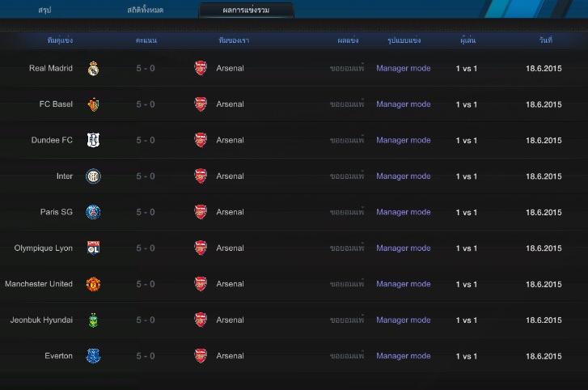Select the Dundee FC badge icon
The height and width of the screenshot is (390, 588).
point(93,140)
